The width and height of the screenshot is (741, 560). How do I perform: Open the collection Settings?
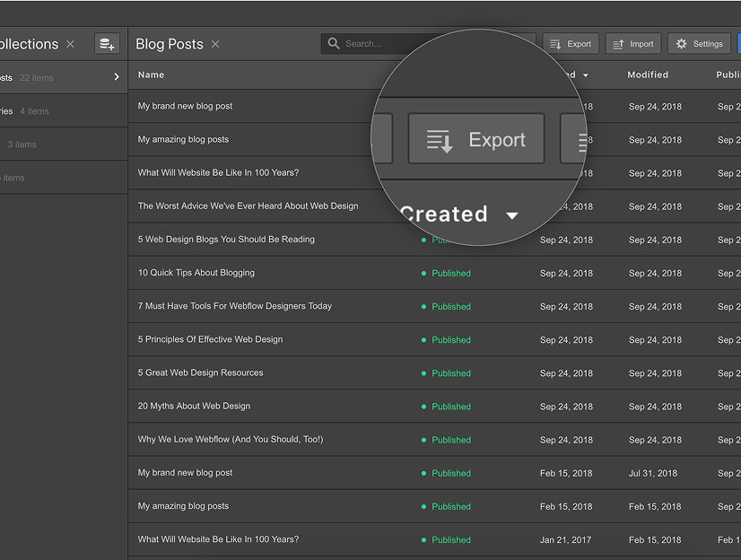pos(699,44)
